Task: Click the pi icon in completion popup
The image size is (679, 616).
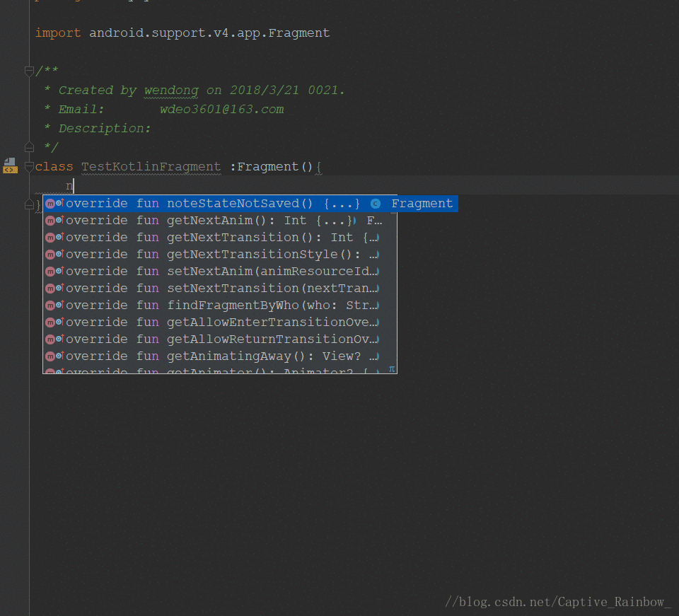Action: (x=392, y=368)
